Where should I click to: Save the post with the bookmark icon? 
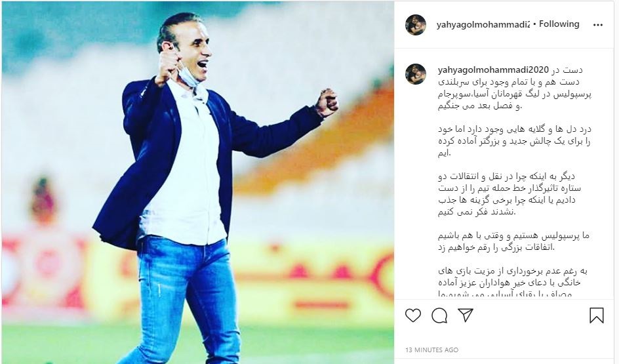point(596,315)
